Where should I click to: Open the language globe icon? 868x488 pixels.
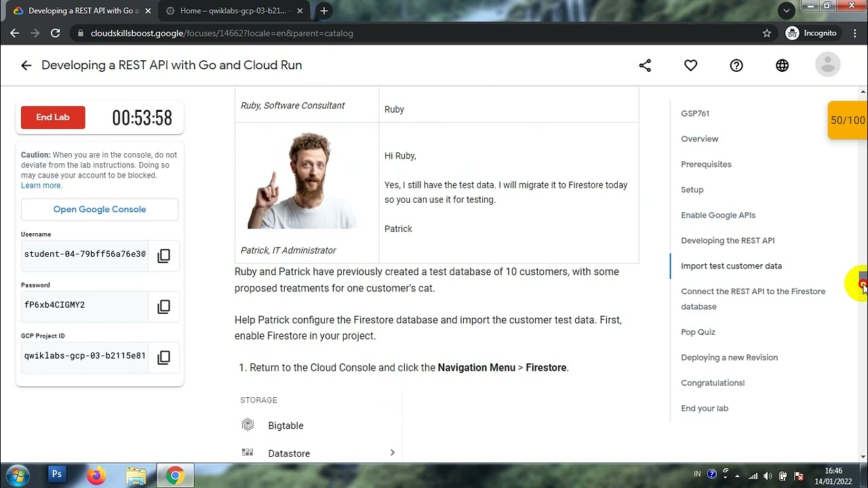[782, 66]
